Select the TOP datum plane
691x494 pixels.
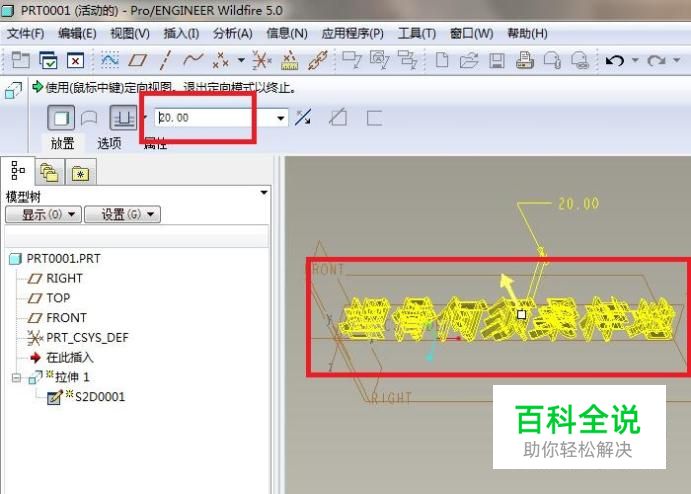(x=49, y=298)
